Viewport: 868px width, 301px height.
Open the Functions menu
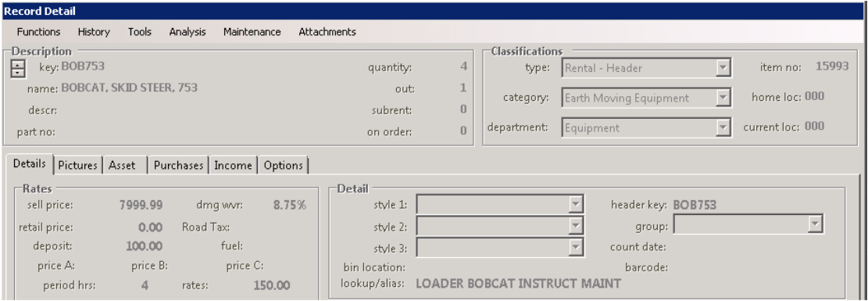39,32
